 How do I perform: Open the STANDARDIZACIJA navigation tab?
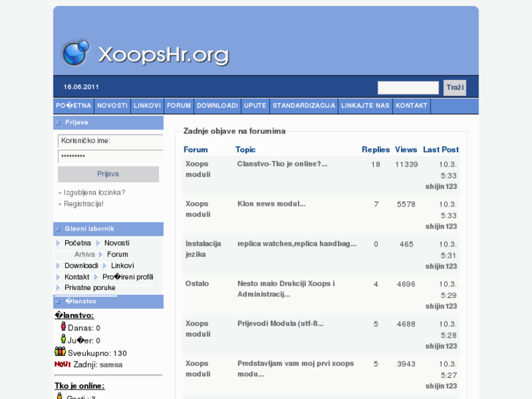pyautogui.click(x=304, y=105)
